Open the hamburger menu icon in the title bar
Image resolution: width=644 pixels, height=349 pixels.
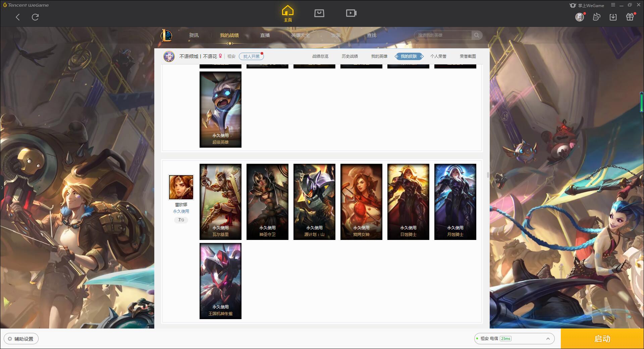coord(613,5)
